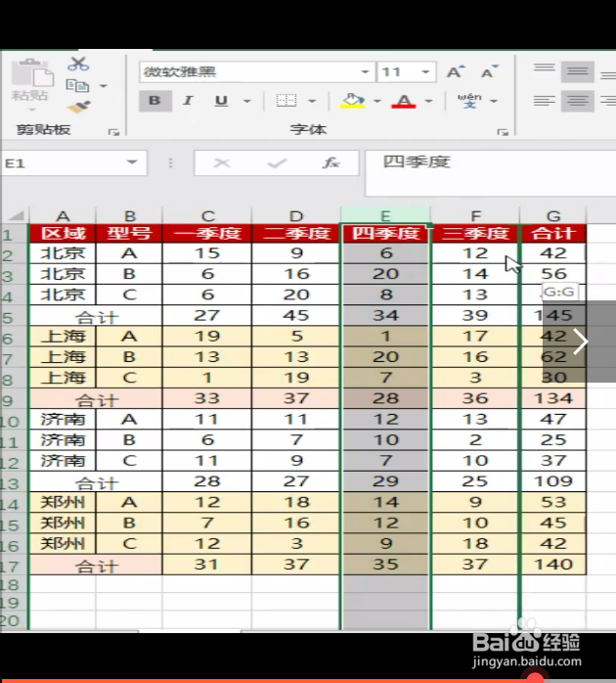Click header cell 型号
This screenshot has width=616, height=683.
tap(129, 233)
